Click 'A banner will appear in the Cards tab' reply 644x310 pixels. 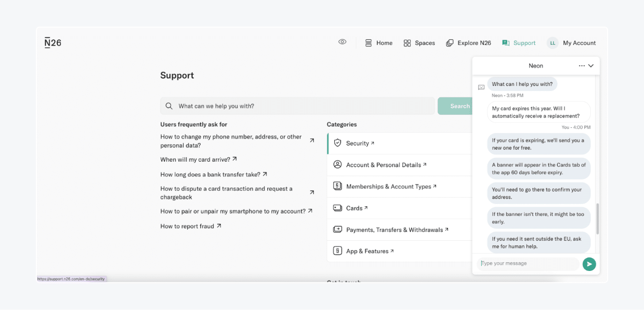tap(539, 169)
